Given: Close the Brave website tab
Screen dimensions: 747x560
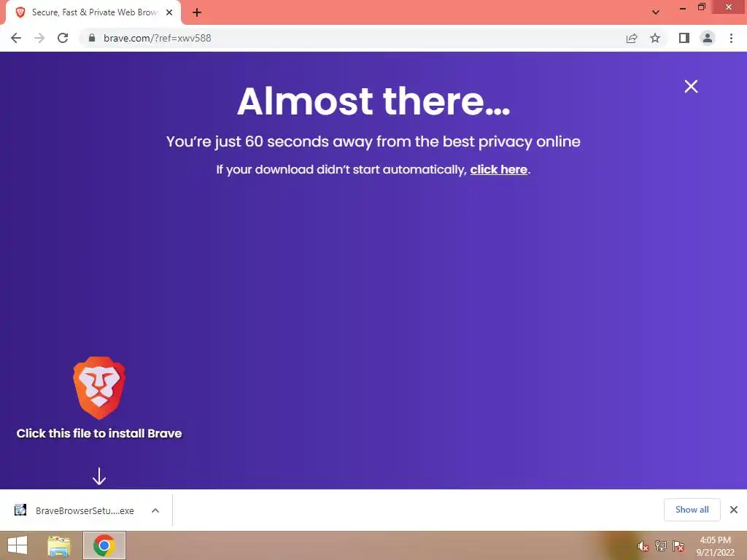Looking at the screenshot, I should [x=169, y=12].
